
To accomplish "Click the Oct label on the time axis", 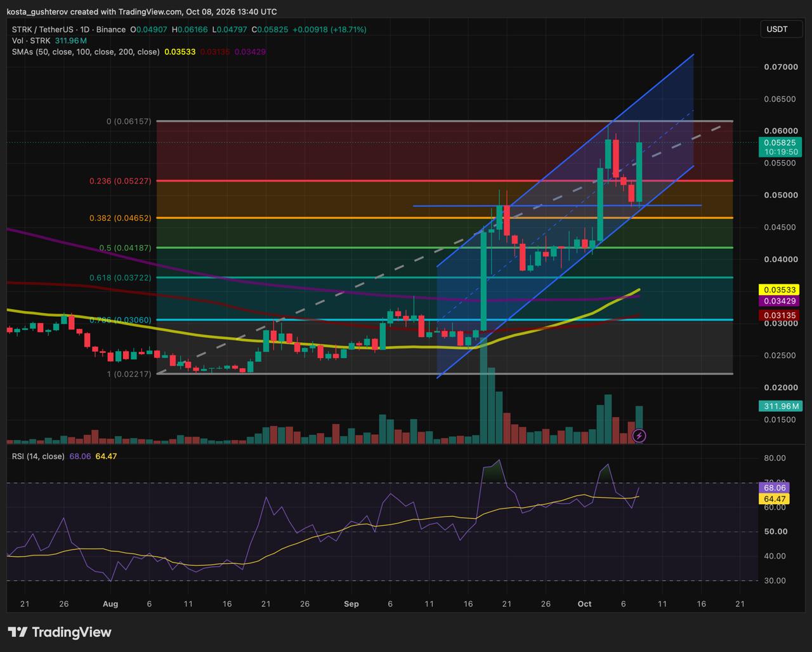I will tap(584, 604).
